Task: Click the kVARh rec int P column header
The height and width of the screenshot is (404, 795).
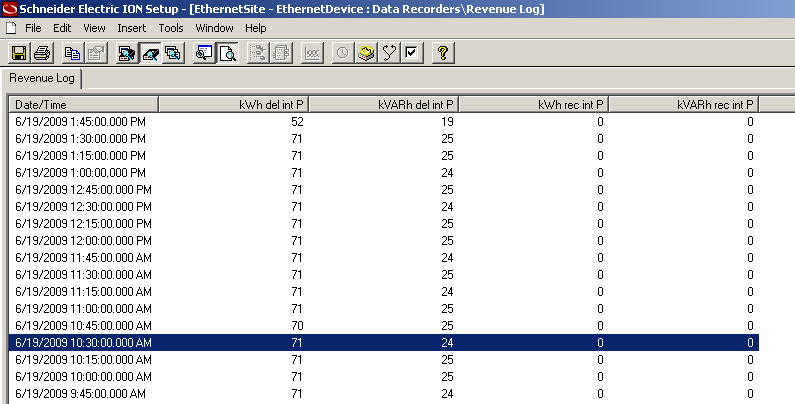Action: point(684,104)
